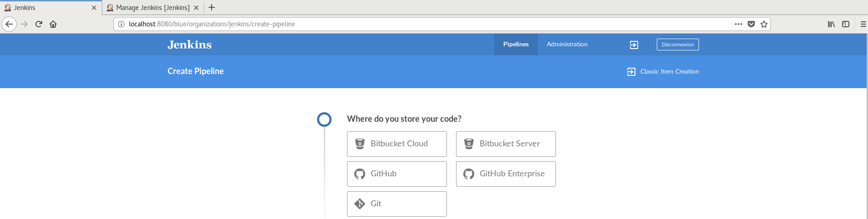Go to the browser home page icon
The height and width of the screenshot is (219, 868).
(53, 24)
